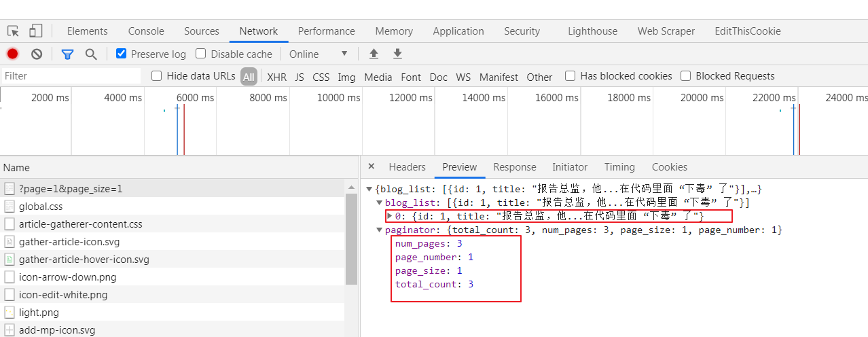Image resolution: width=868 pixels, height=337 pixels.
Task: Collapse the paginator object node
Action: tap(379, 230)
